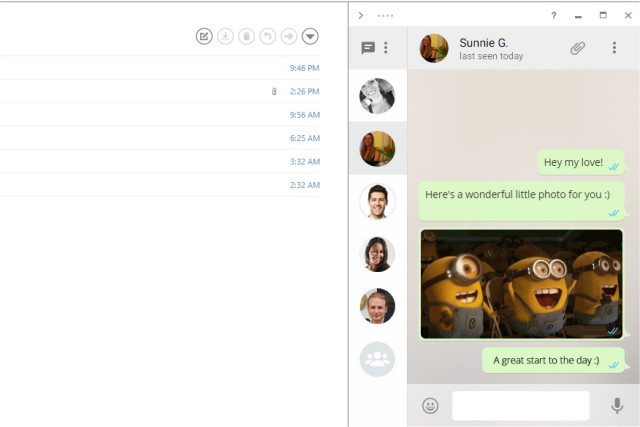This screenshot has width=640, height=427.
Task: Minimize the chat window
Action: pos(578,16)
